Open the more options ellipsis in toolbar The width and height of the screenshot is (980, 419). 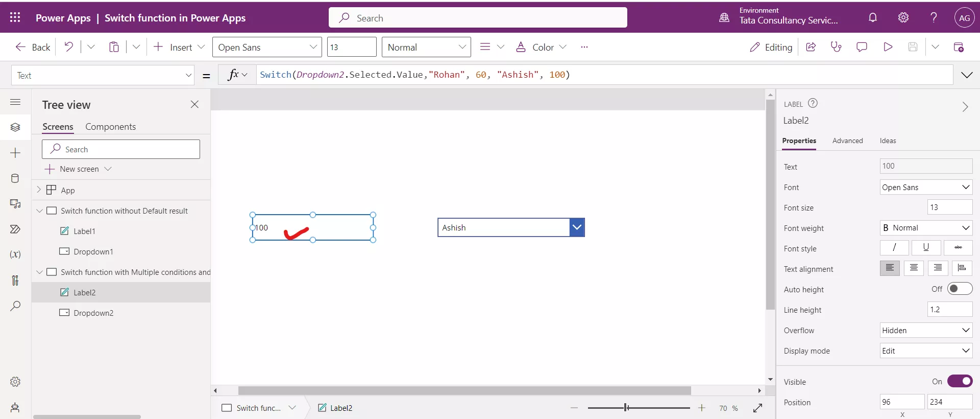coord(584,47)
